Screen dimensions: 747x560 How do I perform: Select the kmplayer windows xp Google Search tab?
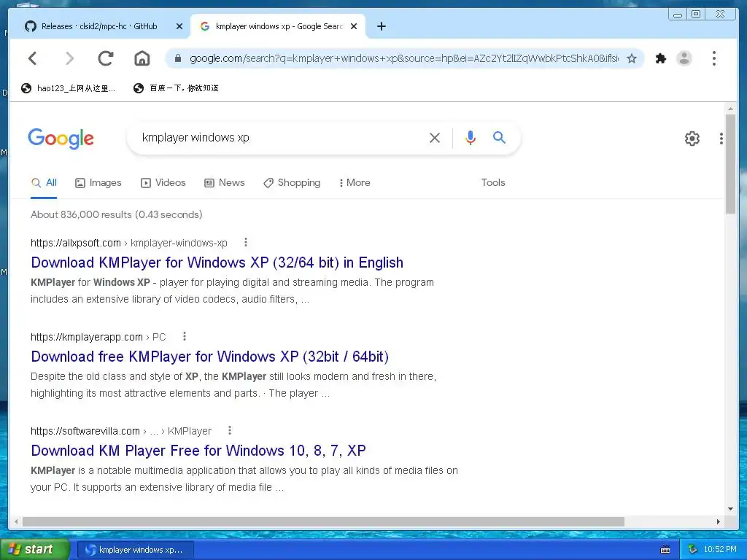click(x=278, y=26)
